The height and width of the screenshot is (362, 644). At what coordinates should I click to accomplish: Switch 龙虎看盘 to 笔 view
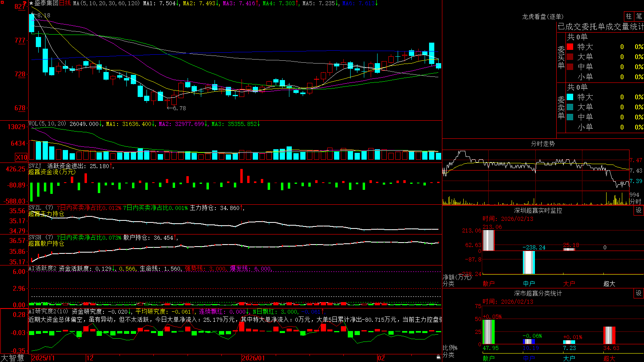[639, 16]
